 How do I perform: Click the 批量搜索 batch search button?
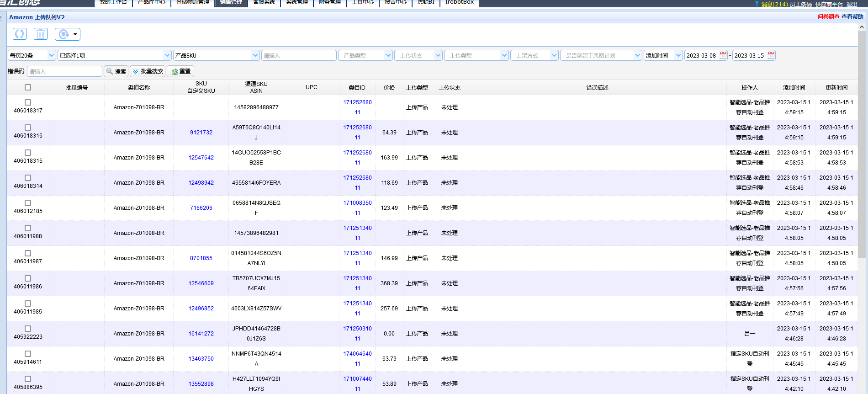(148, 71)
